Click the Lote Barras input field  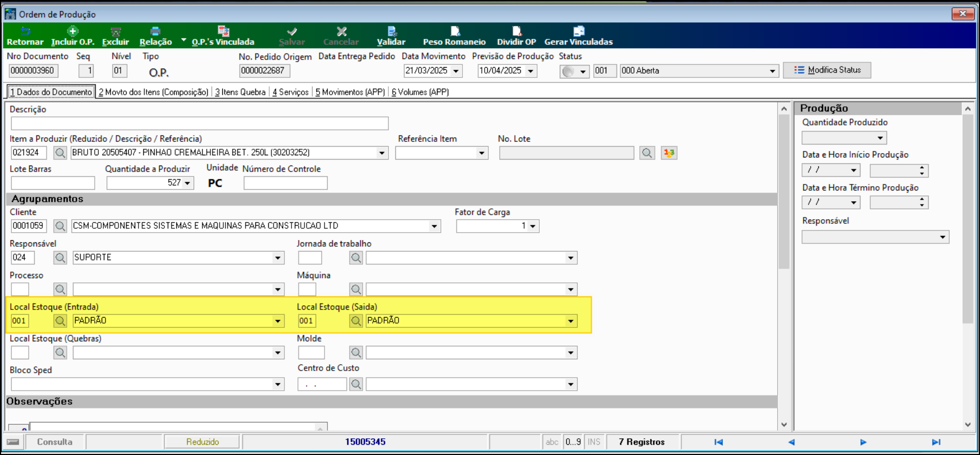click(x=53, y=183)
